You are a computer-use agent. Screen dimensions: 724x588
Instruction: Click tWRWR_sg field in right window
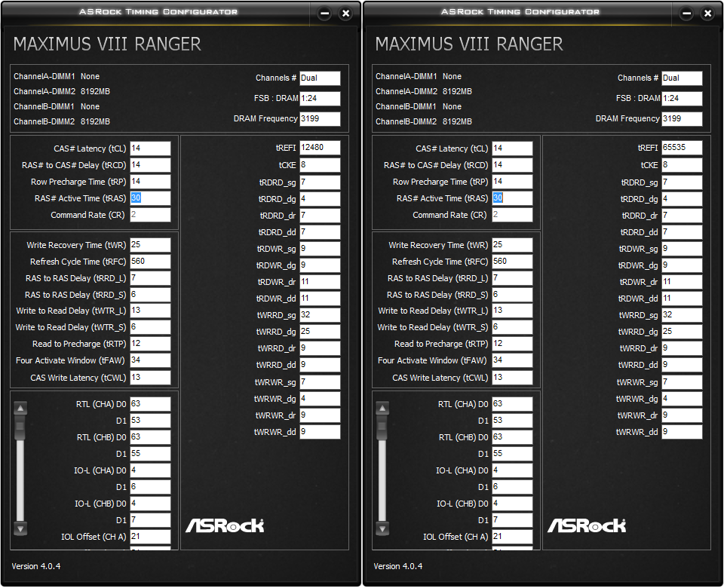682,382
